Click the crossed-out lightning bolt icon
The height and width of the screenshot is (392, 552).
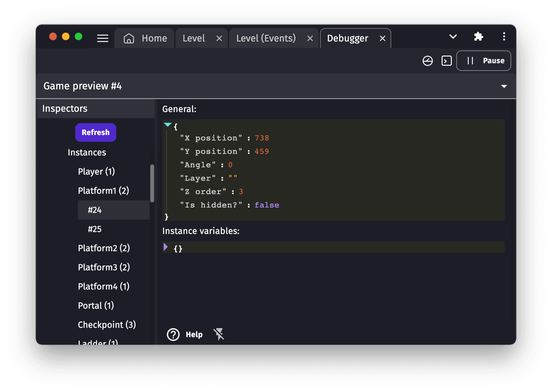coord(219,335)
